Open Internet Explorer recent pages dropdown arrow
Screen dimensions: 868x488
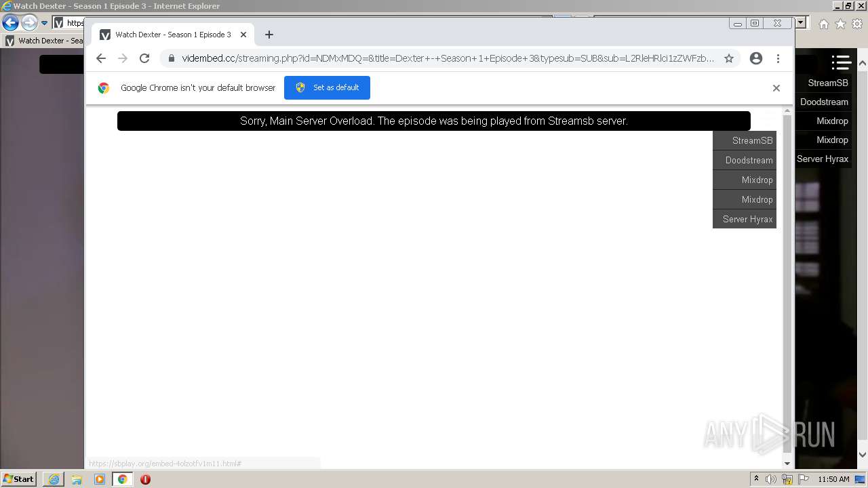pyautogui.click(x=44, y=23)
